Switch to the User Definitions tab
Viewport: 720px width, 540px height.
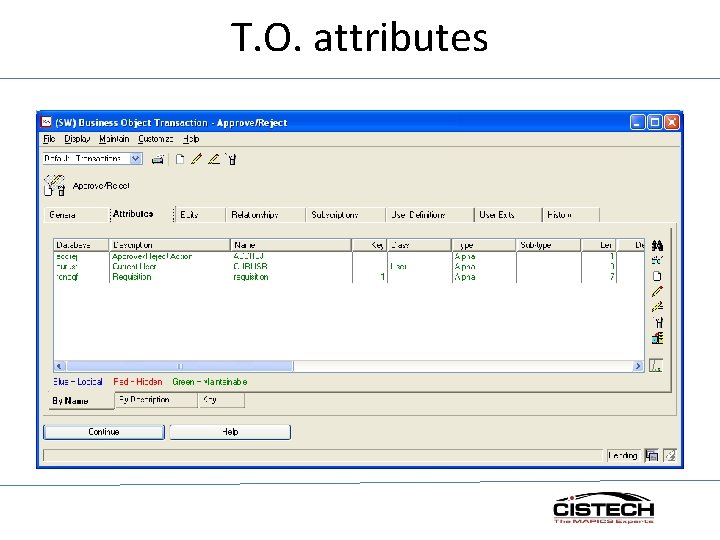[430, 215]
